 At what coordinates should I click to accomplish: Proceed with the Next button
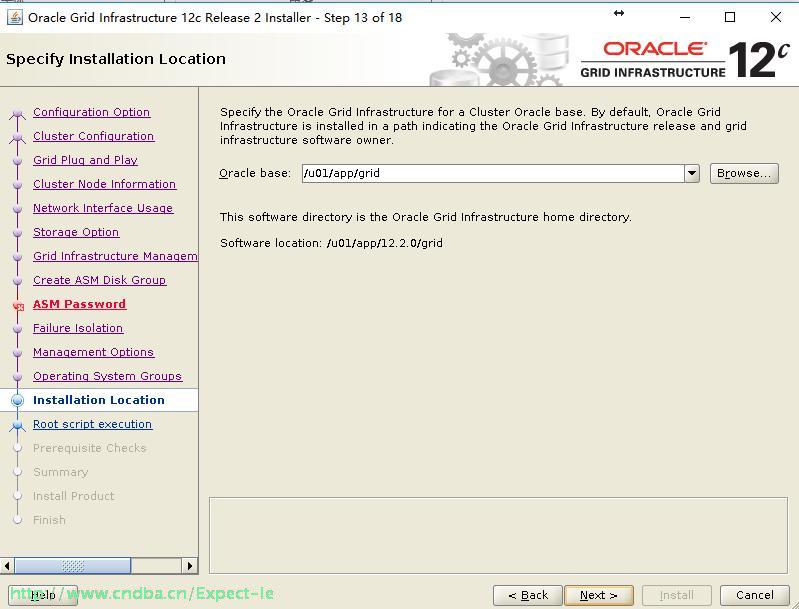[x=599, y=595]
